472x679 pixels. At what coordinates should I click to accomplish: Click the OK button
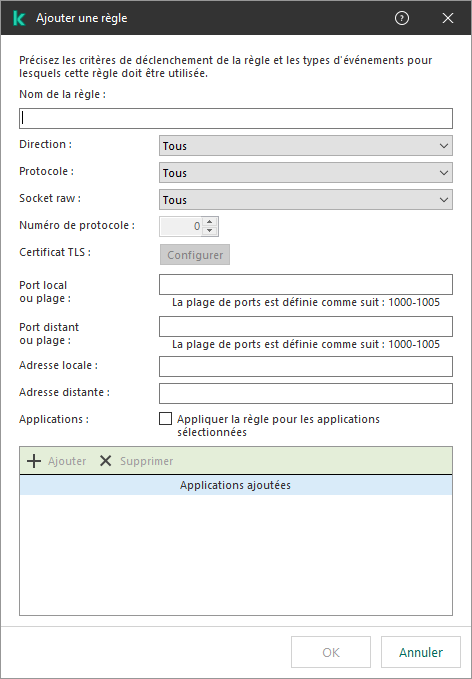331,652
